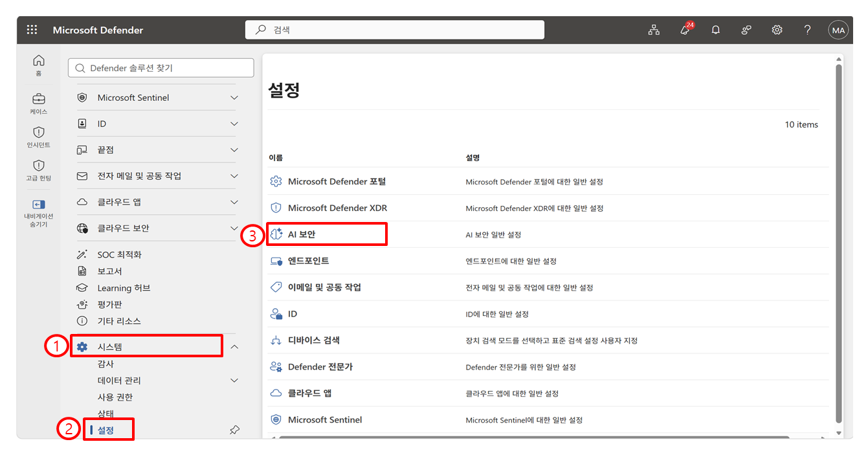The image size is (868, 455).
Task: Click the 끝점 devices icon
Action: 82,150
